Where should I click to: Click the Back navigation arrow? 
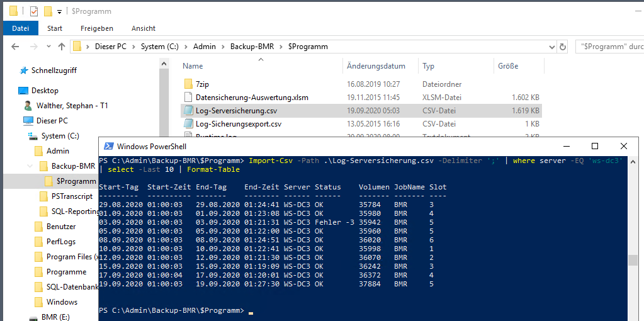point(15,47)
